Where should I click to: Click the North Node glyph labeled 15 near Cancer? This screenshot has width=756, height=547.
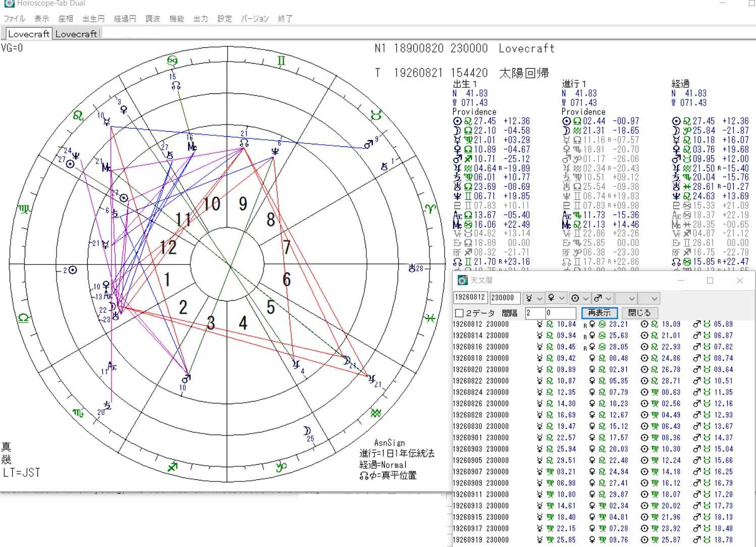coord(176,86)
